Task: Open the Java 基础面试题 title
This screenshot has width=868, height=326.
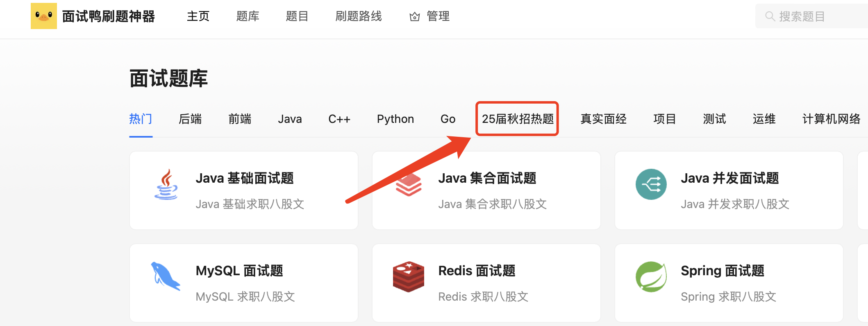Action: [x=245, y=178]
